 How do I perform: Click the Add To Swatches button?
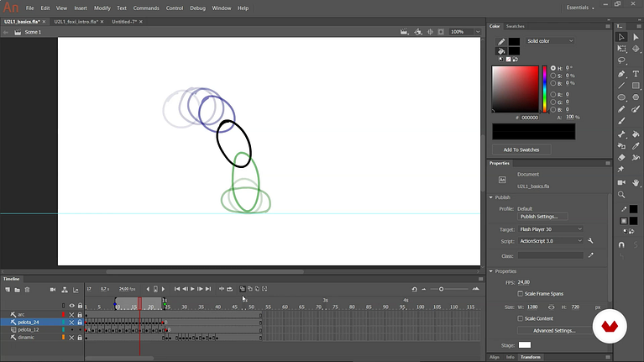point(521,150)
